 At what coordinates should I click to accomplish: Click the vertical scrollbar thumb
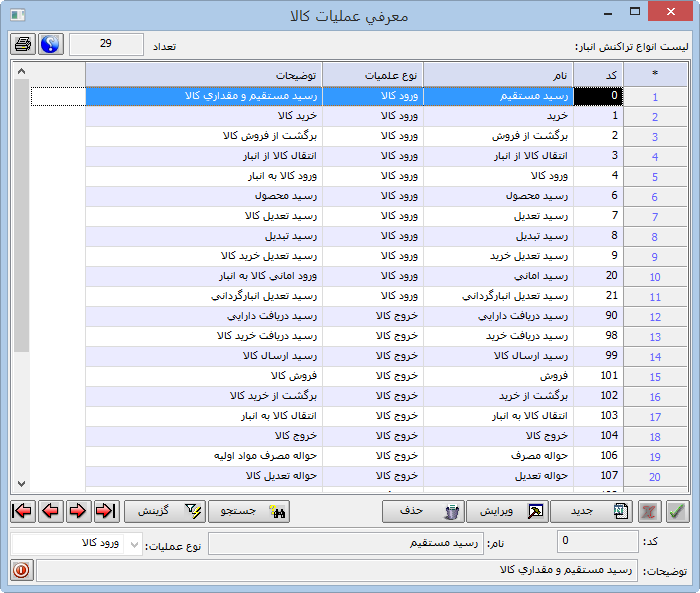pos(21,216)
